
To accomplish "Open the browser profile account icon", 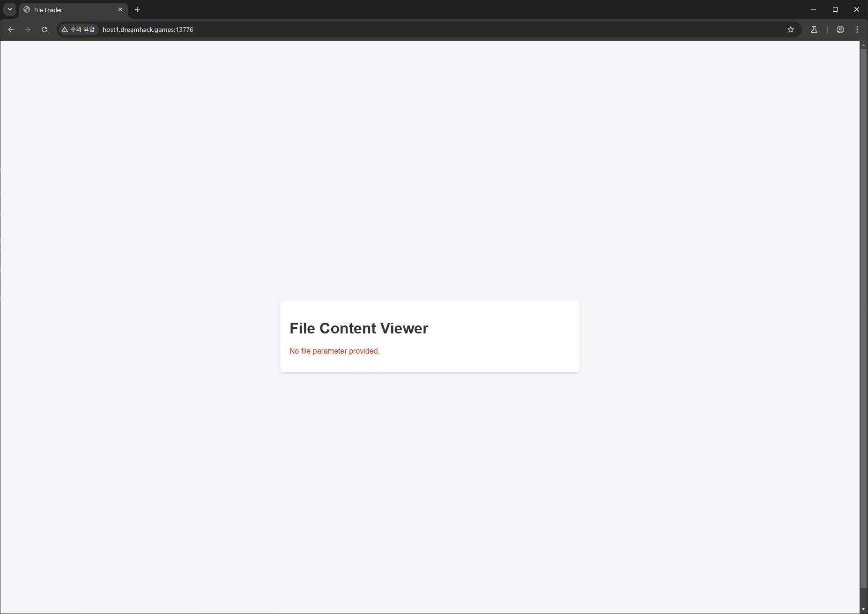I will click(x=840, y=29).
